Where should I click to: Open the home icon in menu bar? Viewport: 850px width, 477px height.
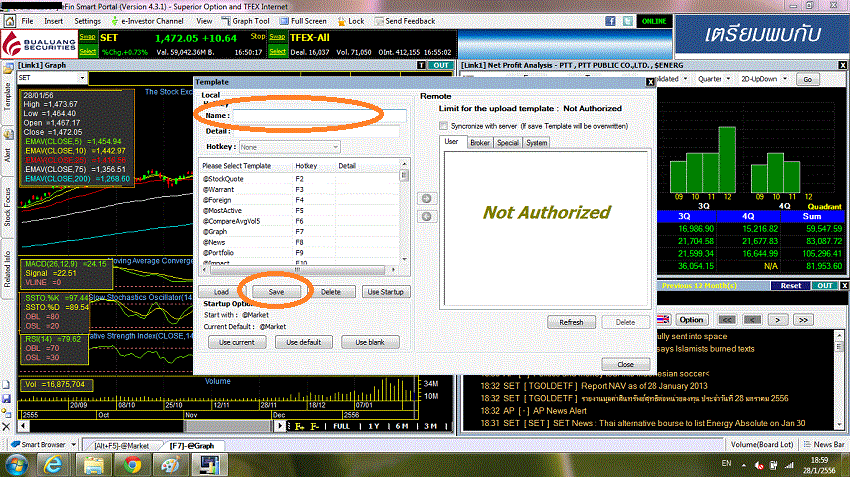(9, 21)
